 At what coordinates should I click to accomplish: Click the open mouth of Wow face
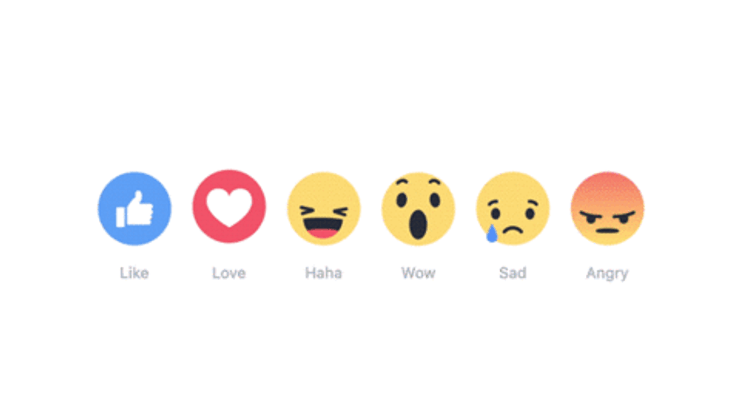[418, 225]
